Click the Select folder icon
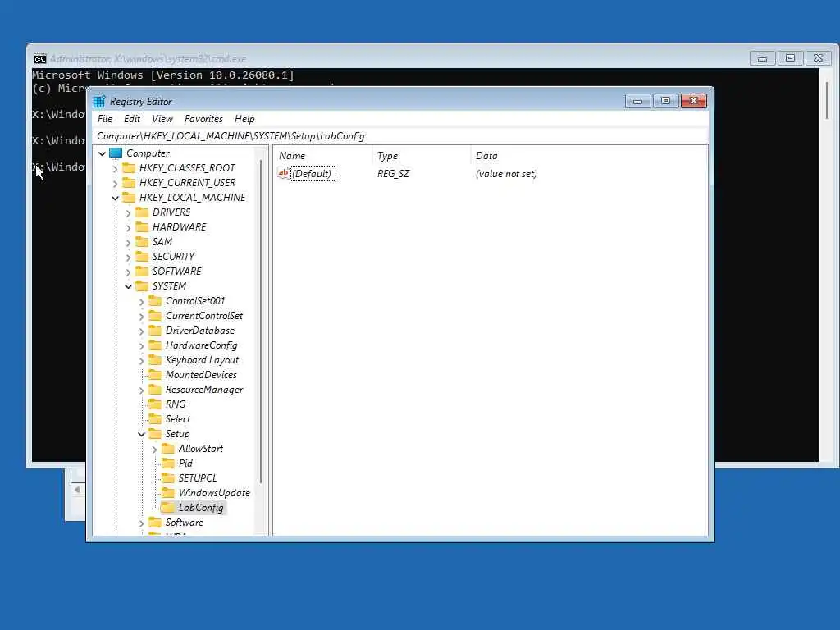This screenshot has height=630, width=840. [x=155, y=419]
